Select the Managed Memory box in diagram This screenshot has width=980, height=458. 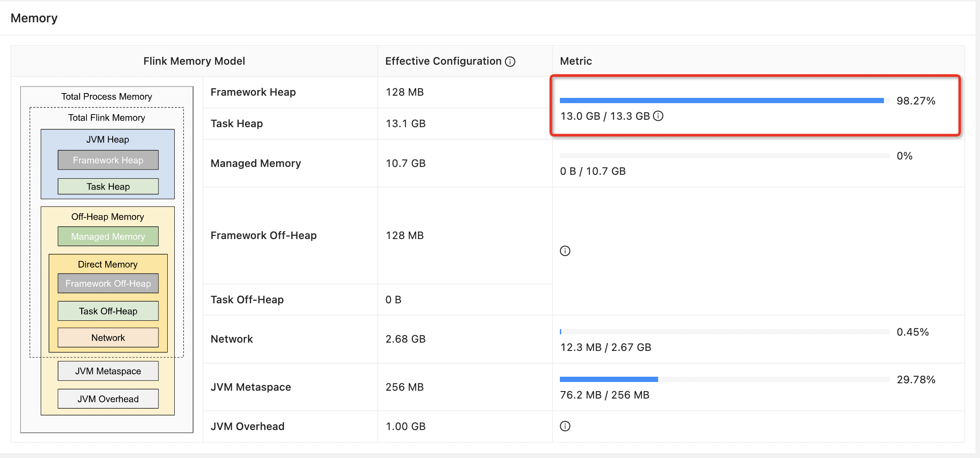(x=108, y=236)
